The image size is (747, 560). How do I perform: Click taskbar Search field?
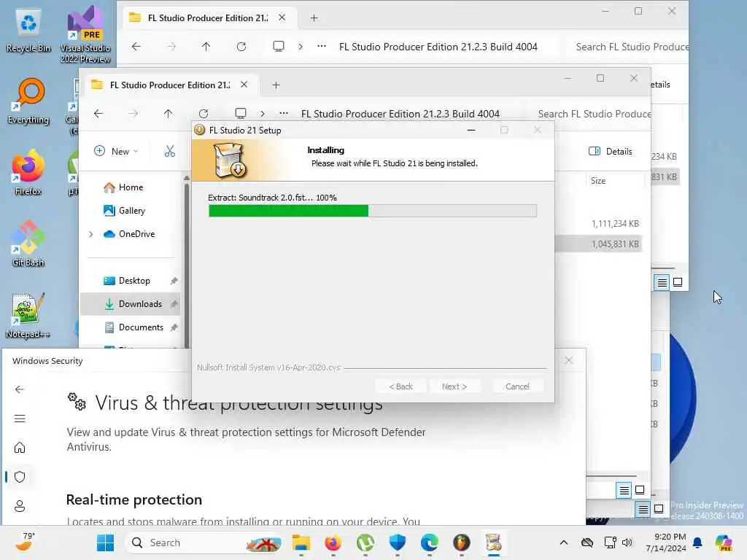[x=205, y=542]
